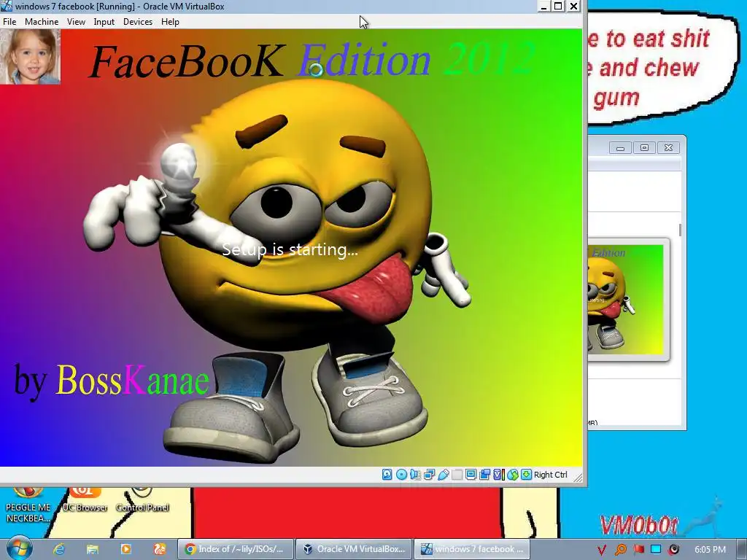747x560 pixels.
Task: Click the VirtualBox window title bar icon
Action: pyautogui.click(x=7, y=6)
